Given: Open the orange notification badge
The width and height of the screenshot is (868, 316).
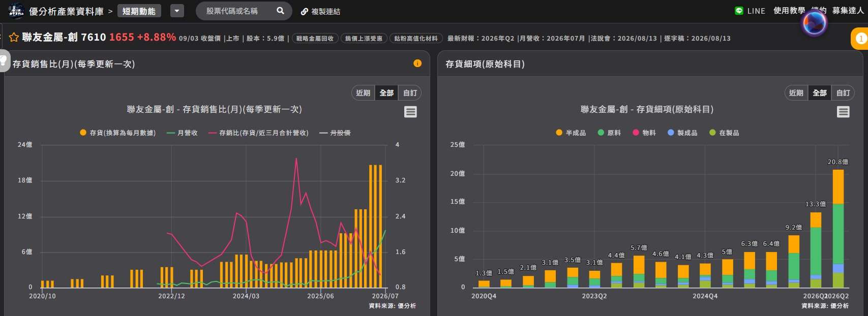Looking at the screenshot, I should point(860,39).
